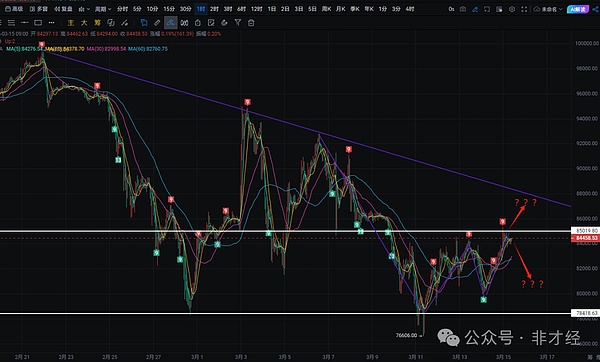
Task: Switch to the 周K chart period
Action: pyautogui.click(x=326, y=9)
